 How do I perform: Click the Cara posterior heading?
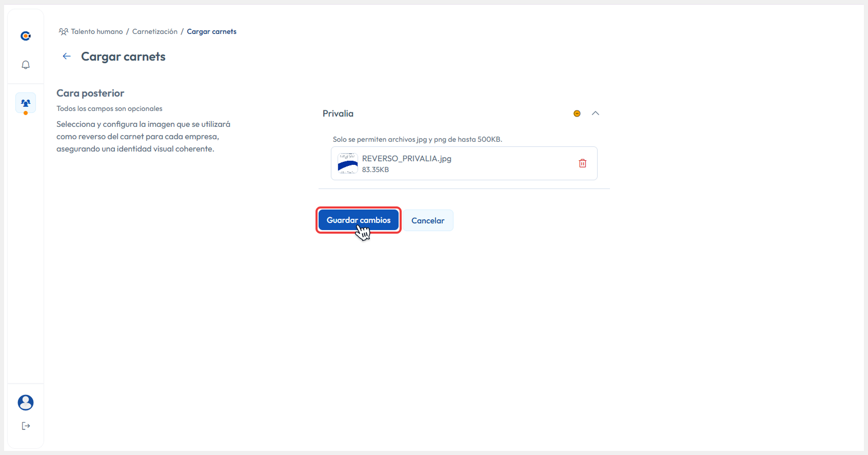pyautogui.click(x=90, y=93)
